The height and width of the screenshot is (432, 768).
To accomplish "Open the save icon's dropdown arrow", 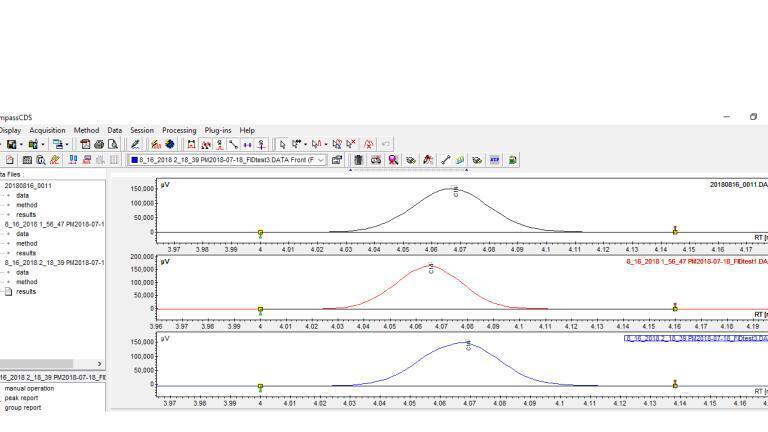I will click(x=21, y=144).
